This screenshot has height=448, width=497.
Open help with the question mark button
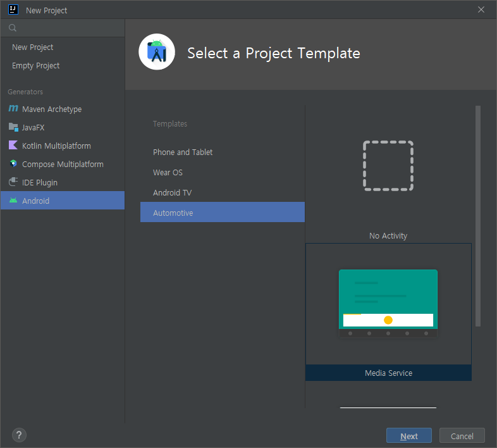[19, 435]
